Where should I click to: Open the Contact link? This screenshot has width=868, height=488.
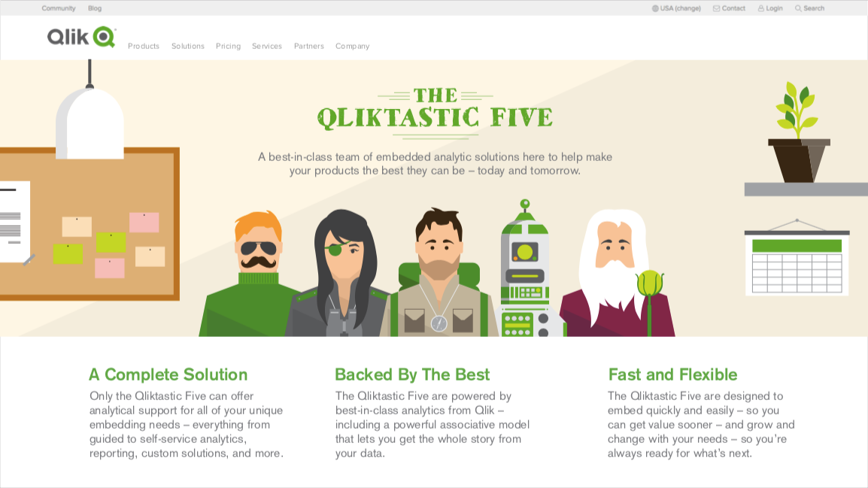pos(733,8)
